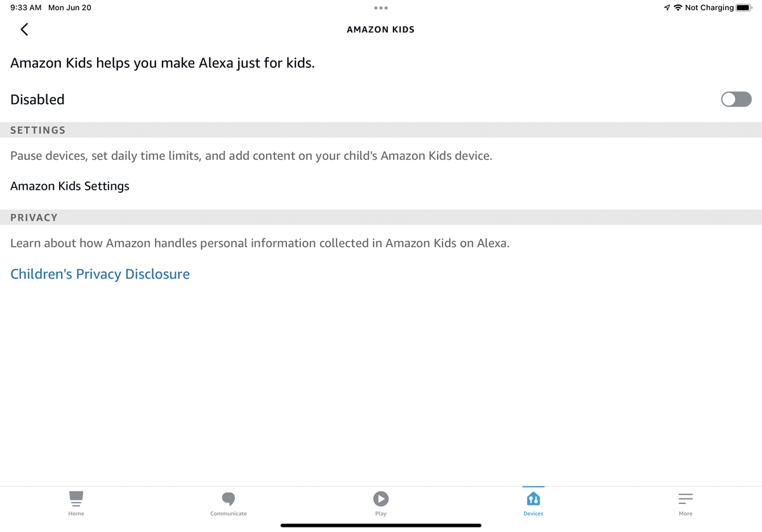Expand the SETTINGS section header
762x532 pixels.
click(x=37, y=130)
